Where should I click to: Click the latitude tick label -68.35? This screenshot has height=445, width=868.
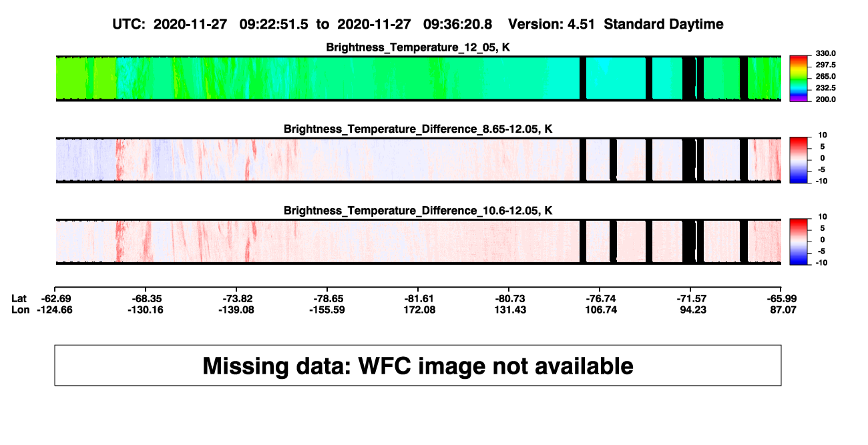pyautogui.click(x=146, y=298)
